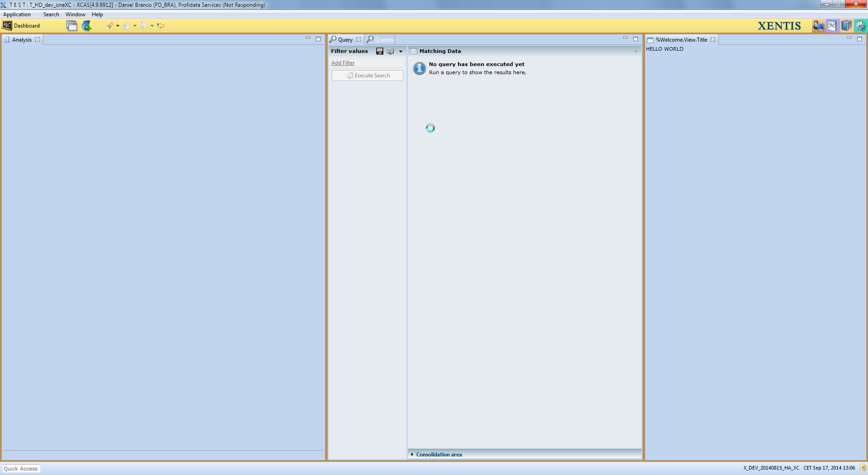
Task: Click the Execute Search button
Action: tap(368, 76)
